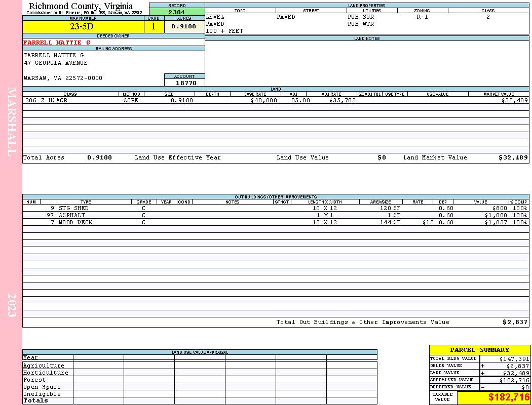Select the WARSAW, VA 22572-0000 line
This screenshot has width=532, height=405.
point(63,78)
